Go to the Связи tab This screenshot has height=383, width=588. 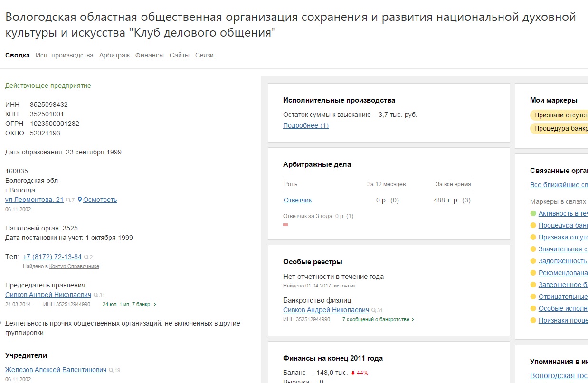(204, 55)
